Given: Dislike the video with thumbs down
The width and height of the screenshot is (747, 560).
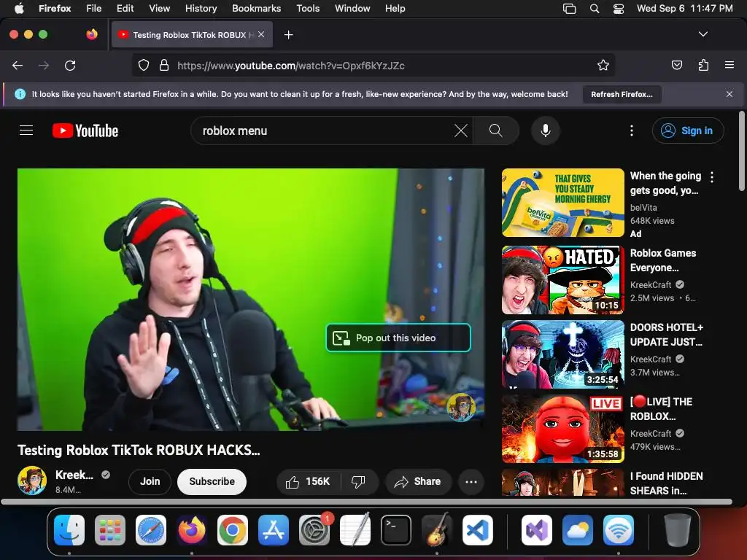Looking at the screenshot, I should (x=358, y=482).
